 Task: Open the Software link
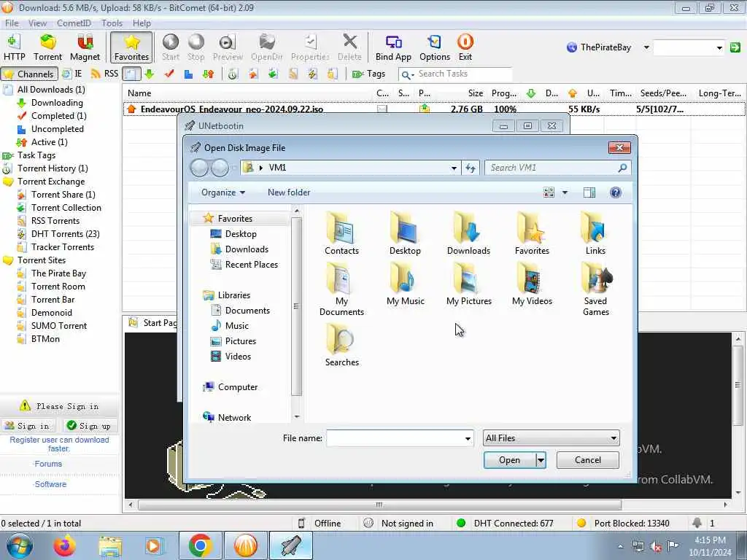[50, 484]
